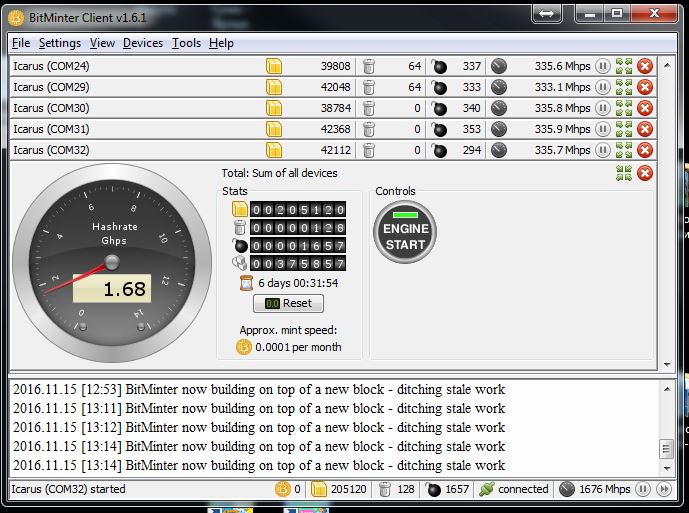This screenshot has width=689, height=513.
Task: Click the rejected trash icon on COM31 row
Action: click(x=369, y=129)
